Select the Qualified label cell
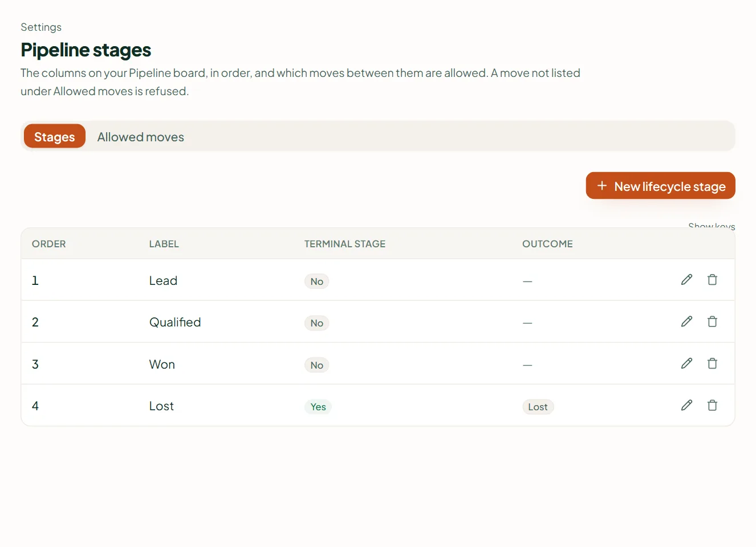The height and width of the screenshot is (547, 756). (x=175, y=323)
